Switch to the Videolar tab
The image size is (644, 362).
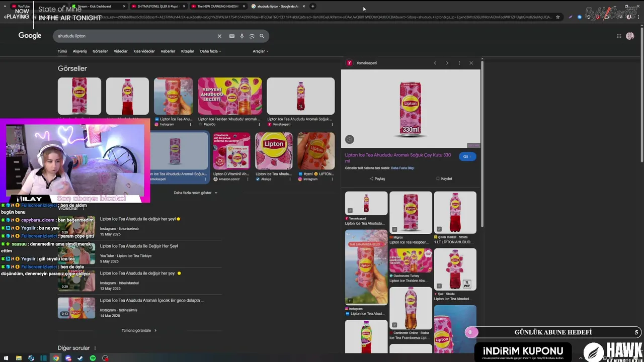point(121,51)
